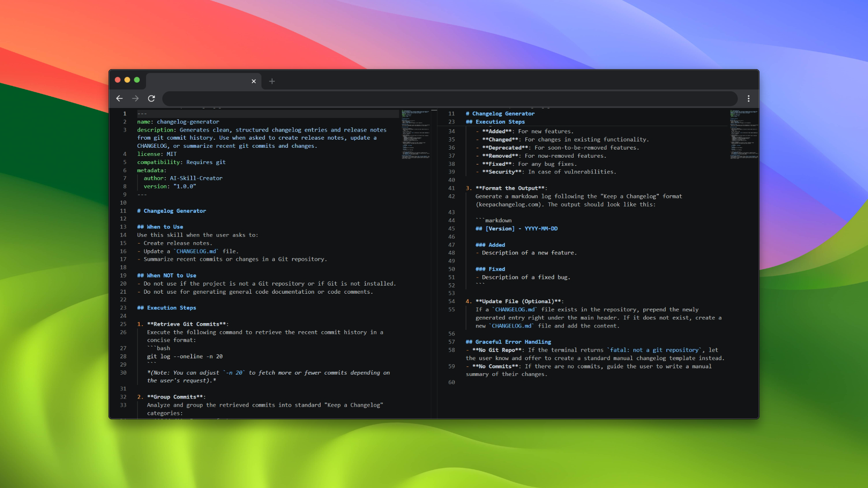
Task: Open a new tab with the plus icon
Action: (272, 81)
